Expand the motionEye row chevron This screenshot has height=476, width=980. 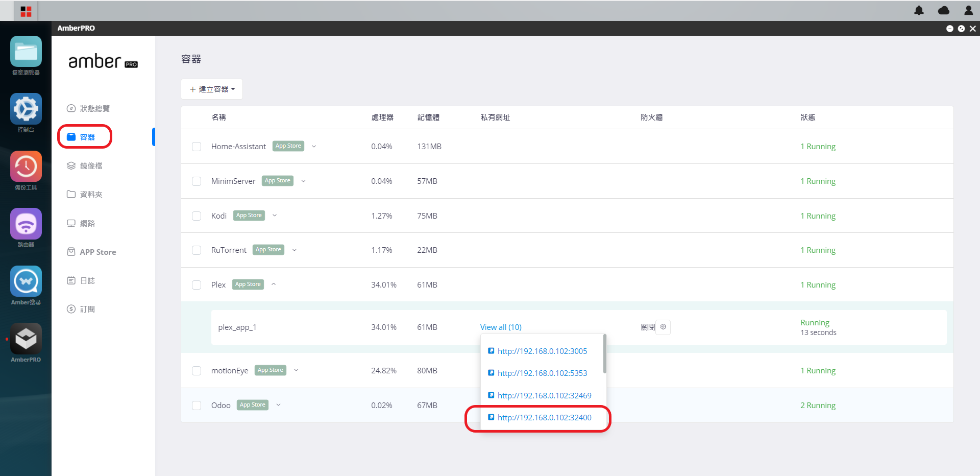[x=296, y=370]
